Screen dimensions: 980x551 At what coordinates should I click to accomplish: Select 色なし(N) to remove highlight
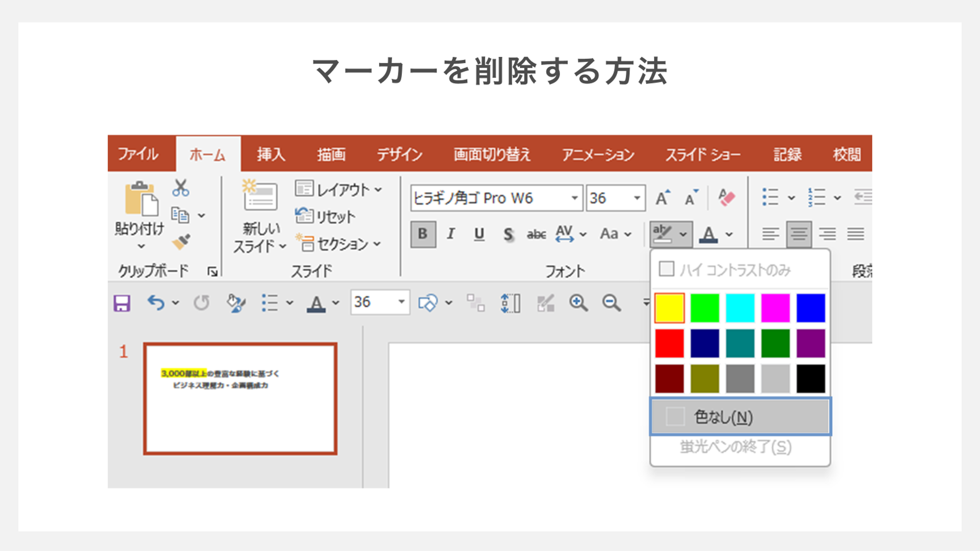click(x=740, y=417)
